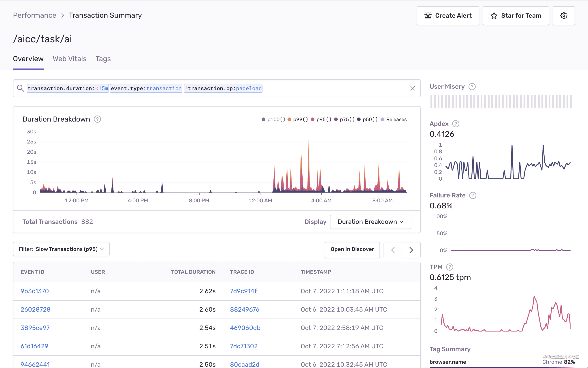Toggle p50() series in chart legend
Viewport: 588px width, 368px height.
tap(367, 119)
